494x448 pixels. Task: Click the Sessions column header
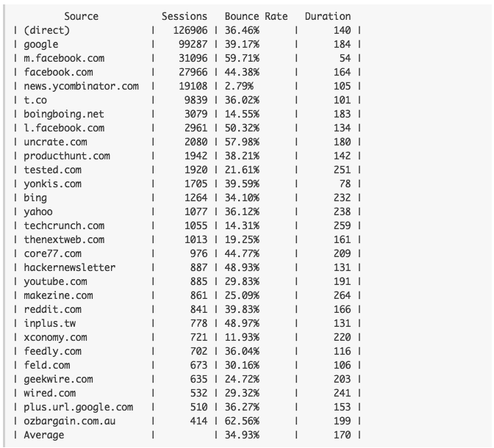[185, 16]
